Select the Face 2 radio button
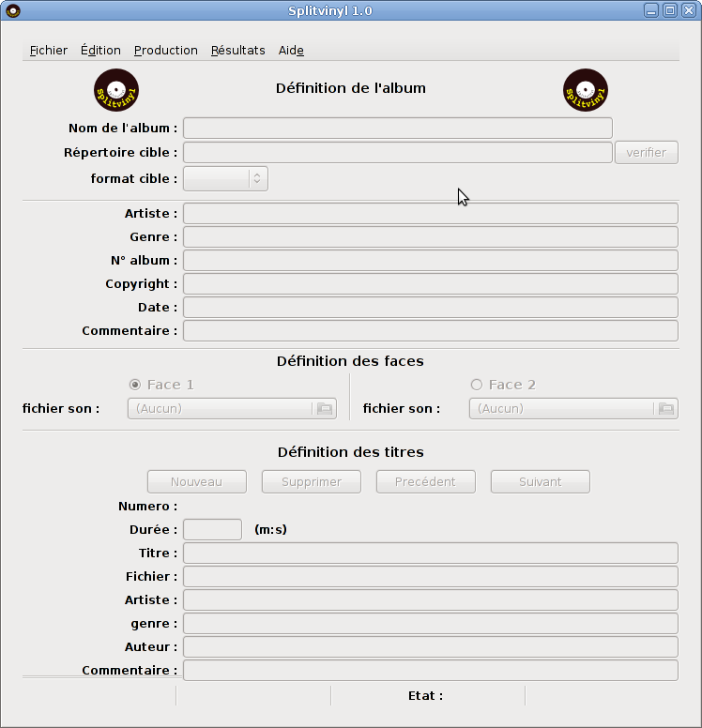 pyautogui.click(x=476, y=385)
